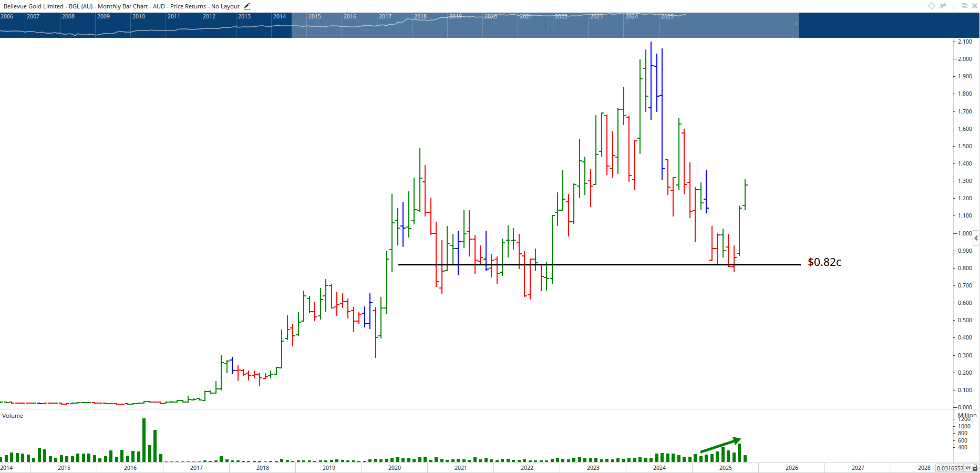Pop out chart using overlapping windows icon
The image size is (980, 473).
click(x=964, y=6)
